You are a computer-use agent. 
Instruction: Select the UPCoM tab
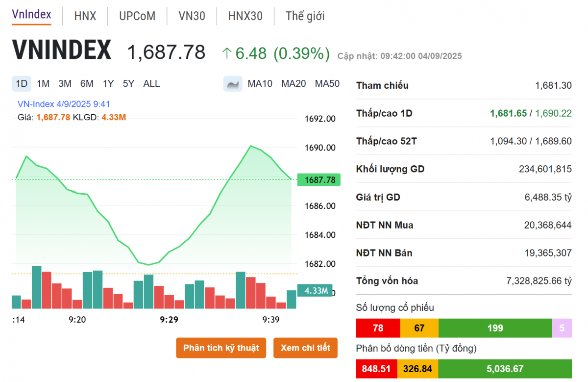pyautogui.click(x=137, y=16)
